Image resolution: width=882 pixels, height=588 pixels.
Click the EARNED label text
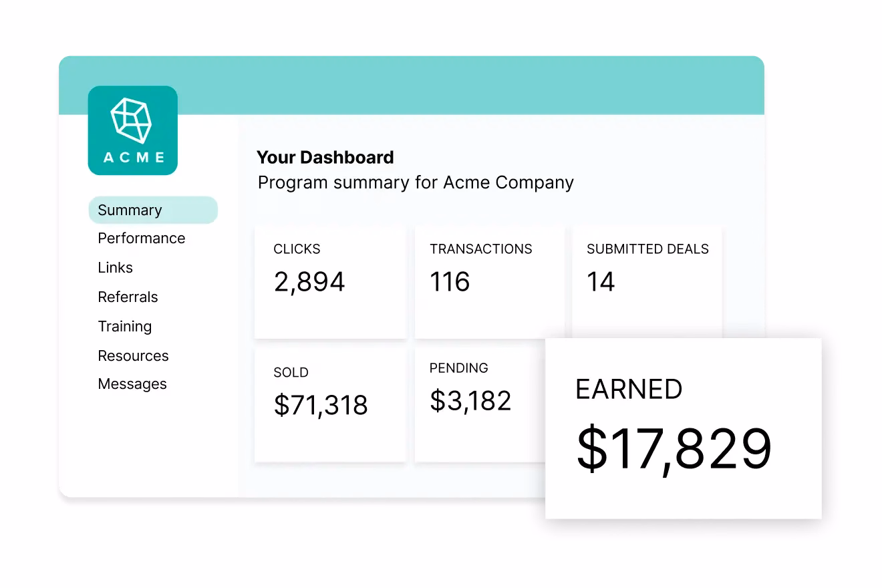[x=628, y=390]
